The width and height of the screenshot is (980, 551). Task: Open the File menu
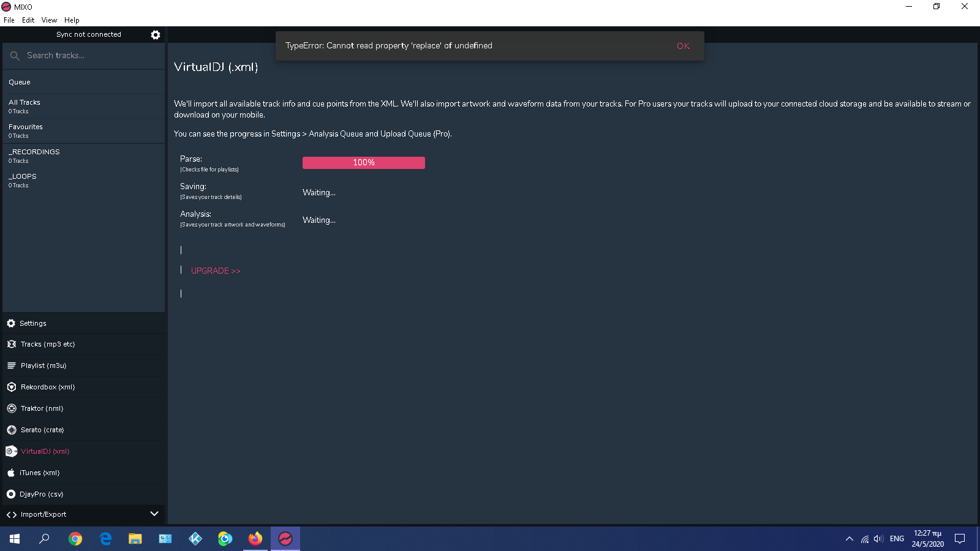9,20
